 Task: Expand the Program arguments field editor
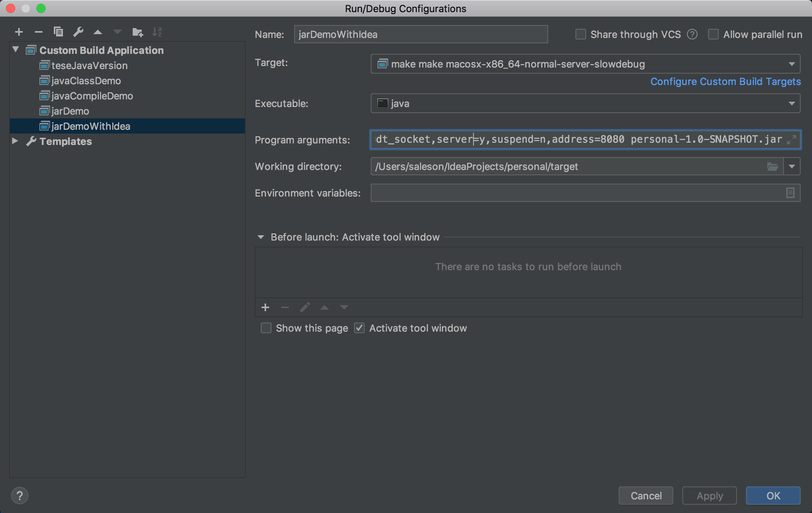(791, 140)
